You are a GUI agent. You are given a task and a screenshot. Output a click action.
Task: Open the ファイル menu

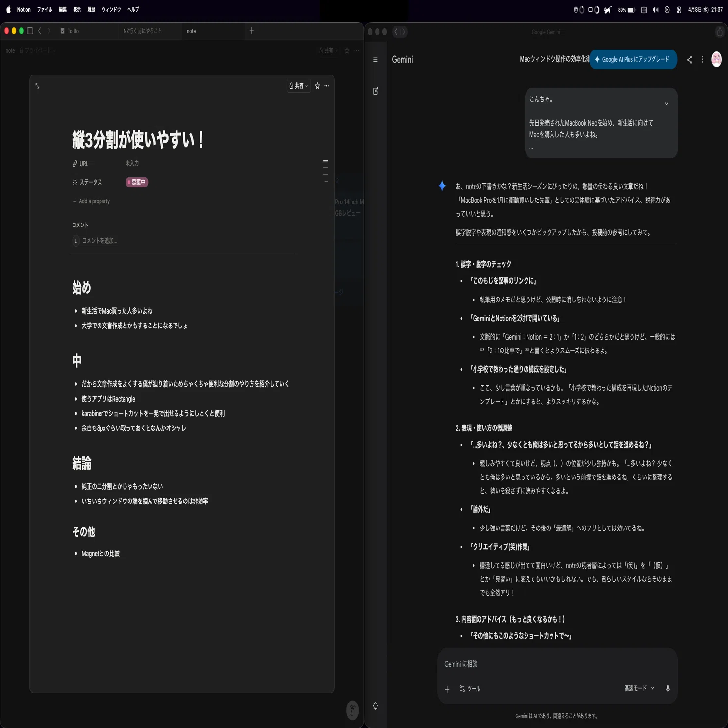pos(45,9)
